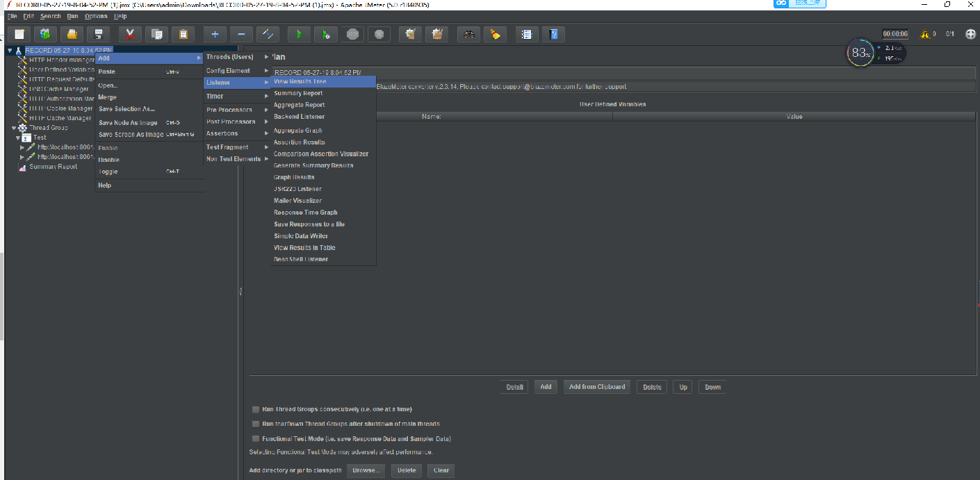Viewport: 980px width, 480px height.
Task: Click the Shutdown test toolbar icon
Action: (379, 34)
